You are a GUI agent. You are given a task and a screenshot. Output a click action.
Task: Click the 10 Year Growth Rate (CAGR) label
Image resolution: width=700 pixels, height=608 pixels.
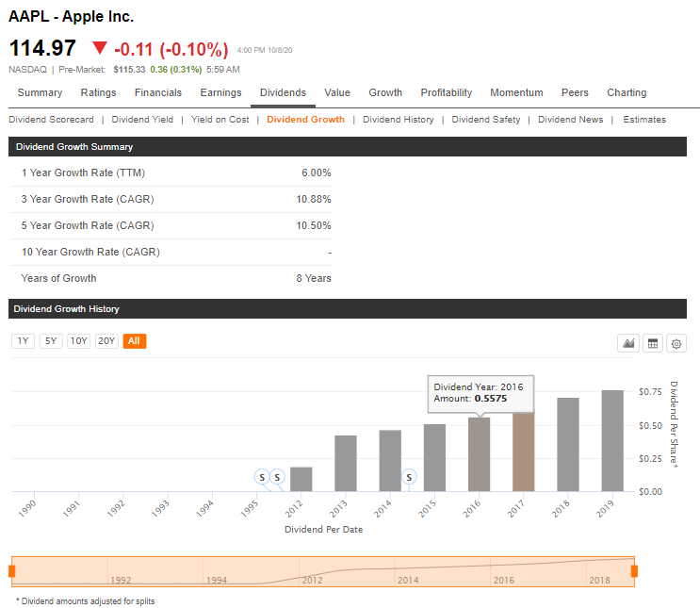coord(90,252)
